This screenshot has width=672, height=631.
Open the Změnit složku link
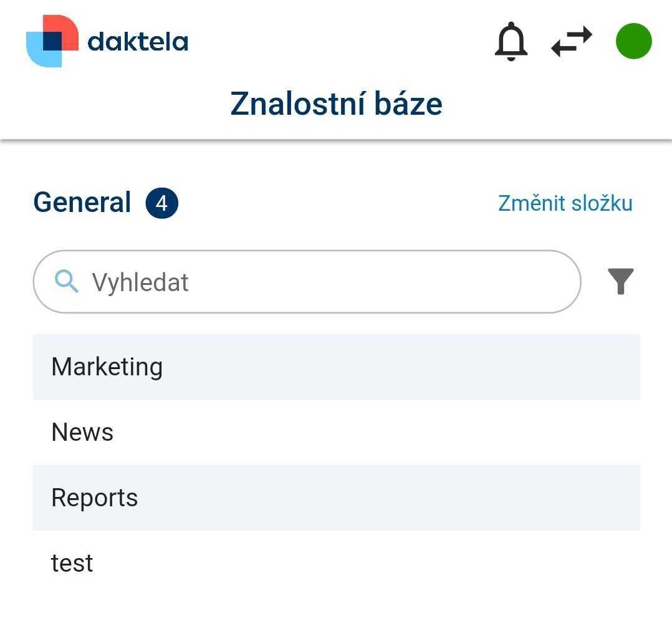pos(565,203)
